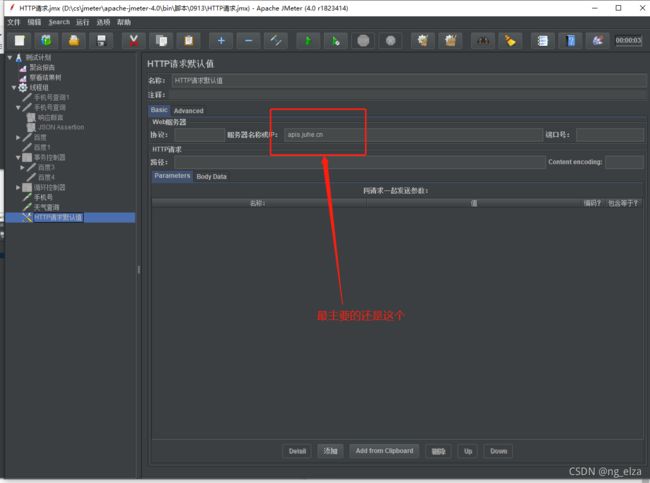Select 响应断言 in the tree
The height and width of the screenshot is (483, 650).
[50, 117]
